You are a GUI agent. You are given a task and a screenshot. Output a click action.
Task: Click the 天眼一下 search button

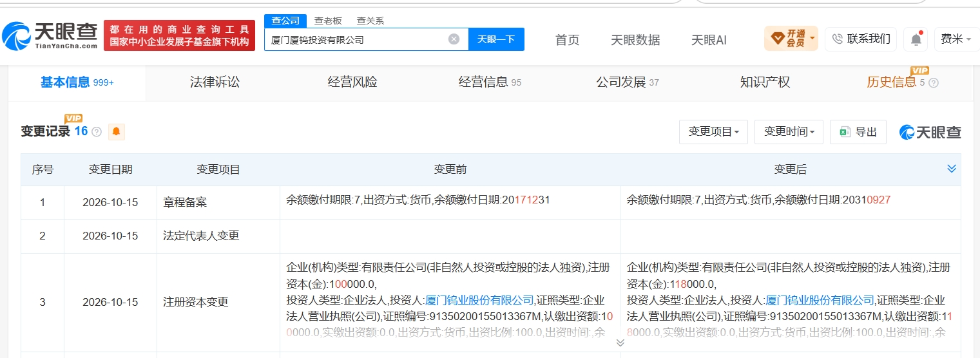pos(496,39)
